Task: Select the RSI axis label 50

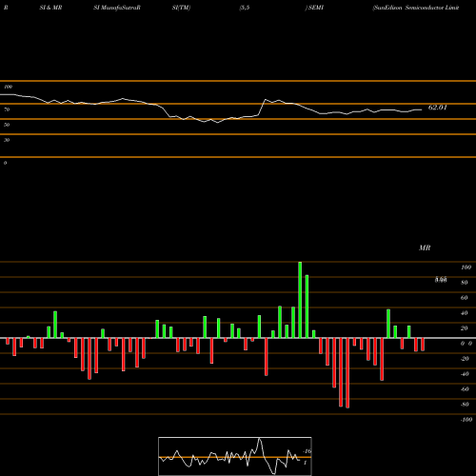Action: [x=7, y=125]
